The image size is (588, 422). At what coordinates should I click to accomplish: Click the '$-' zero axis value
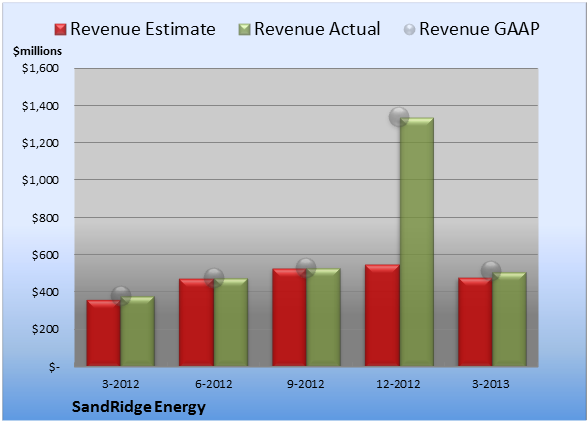click(x=54, y=367)
